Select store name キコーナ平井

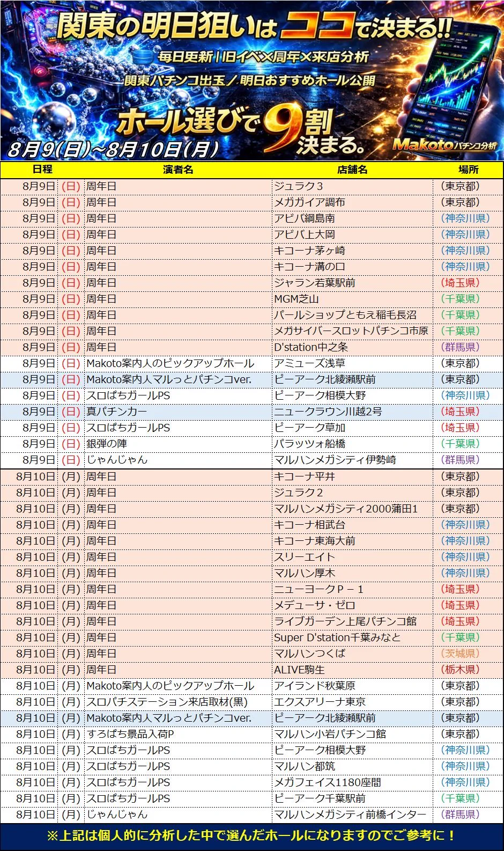[x=305, y=476]
